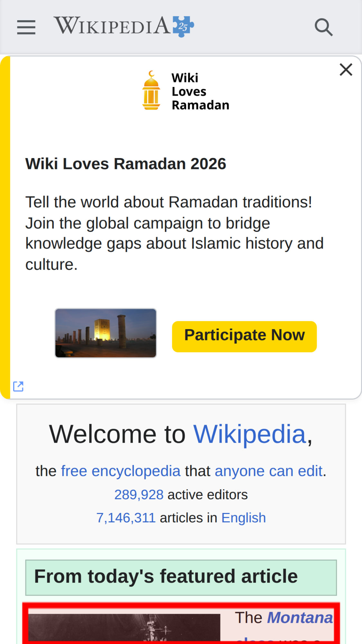
Task: Click the Ramadan traditions banner description text
Action: (x=174, y=233)
